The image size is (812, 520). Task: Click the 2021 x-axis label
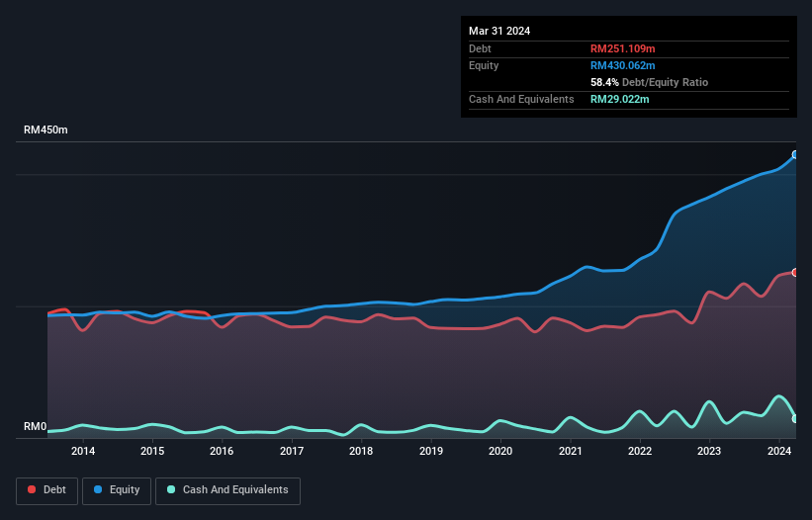coord(570,451)
